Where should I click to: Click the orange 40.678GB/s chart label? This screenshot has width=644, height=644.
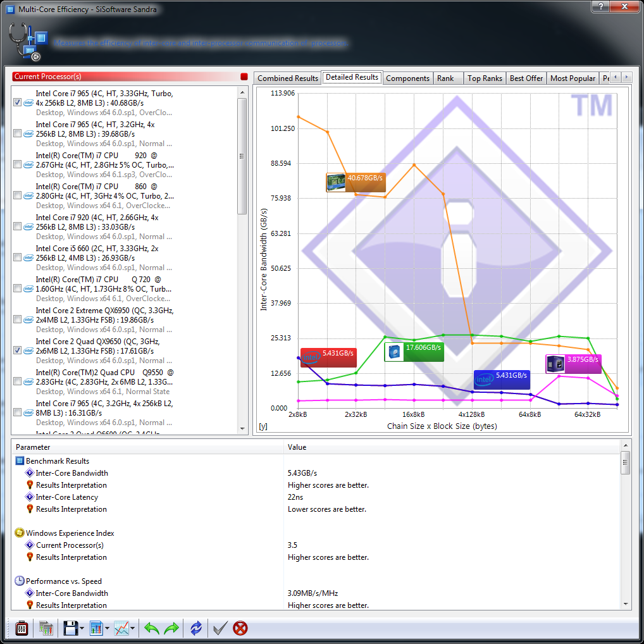click(356, 182)
